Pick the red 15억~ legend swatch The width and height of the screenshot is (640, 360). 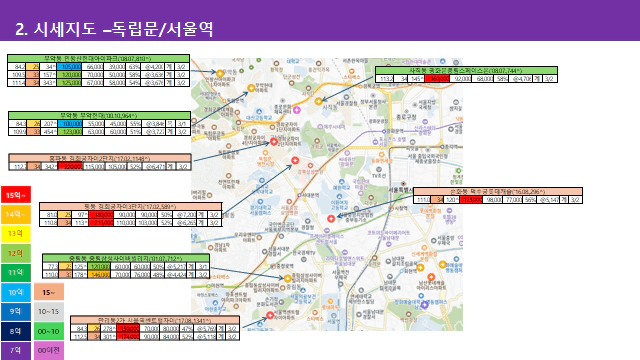pos(16,195)
